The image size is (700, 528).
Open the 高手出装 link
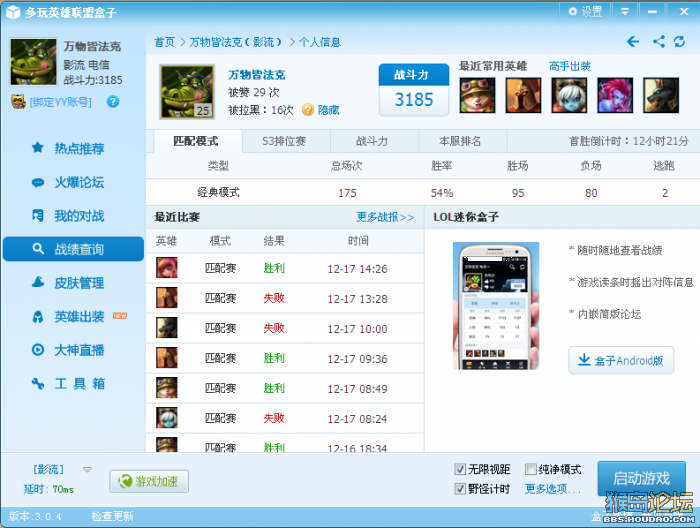coord(570,67)
